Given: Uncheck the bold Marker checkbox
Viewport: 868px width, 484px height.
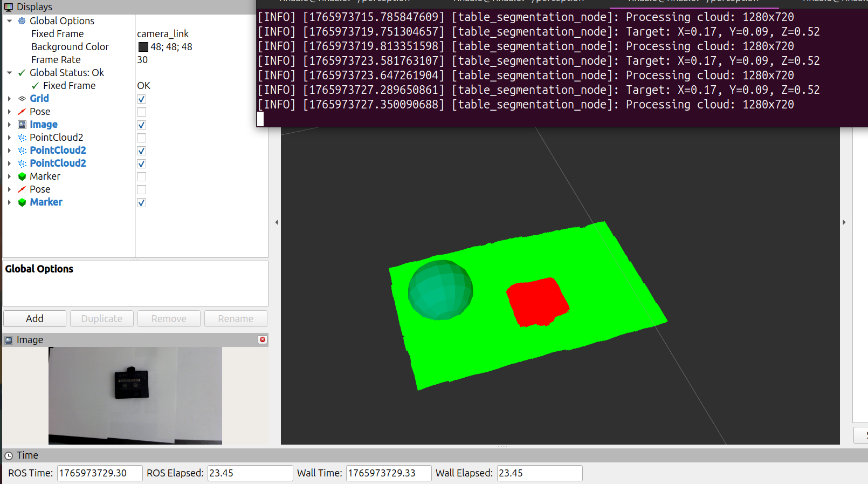Looking at the screenshot, I should [141, 202].
